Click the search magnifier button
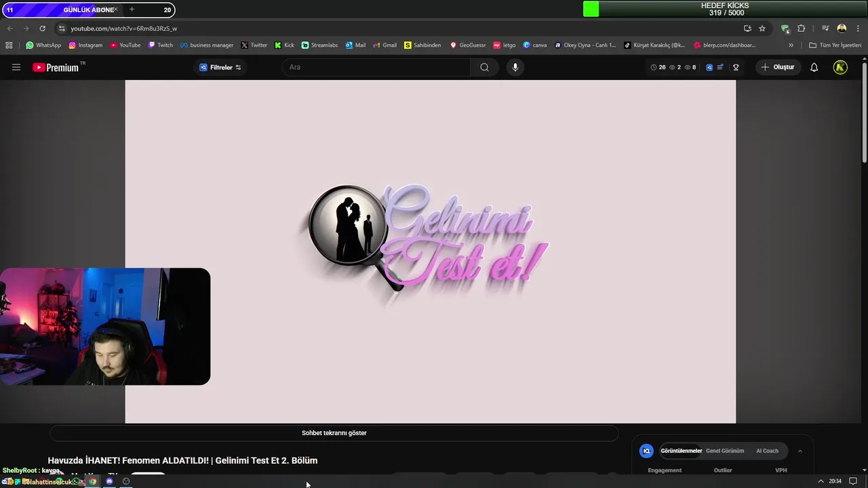Viewport: 868px width, 488px height. point(484,67)
